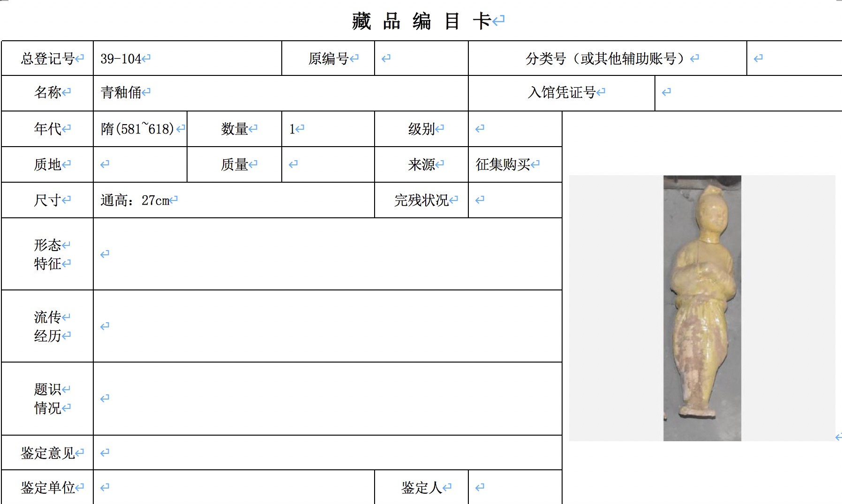Select the glazed figurine photo
842x504 pixels.
(702, 308)
